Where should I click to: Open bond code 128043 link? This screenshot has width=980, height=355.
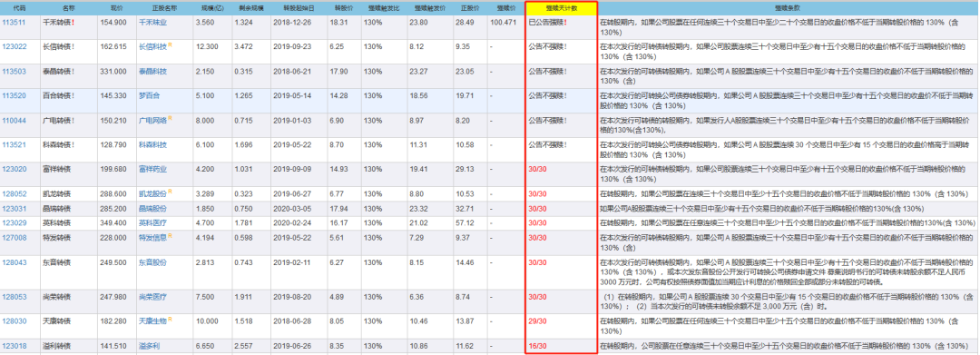pos(14,262)
